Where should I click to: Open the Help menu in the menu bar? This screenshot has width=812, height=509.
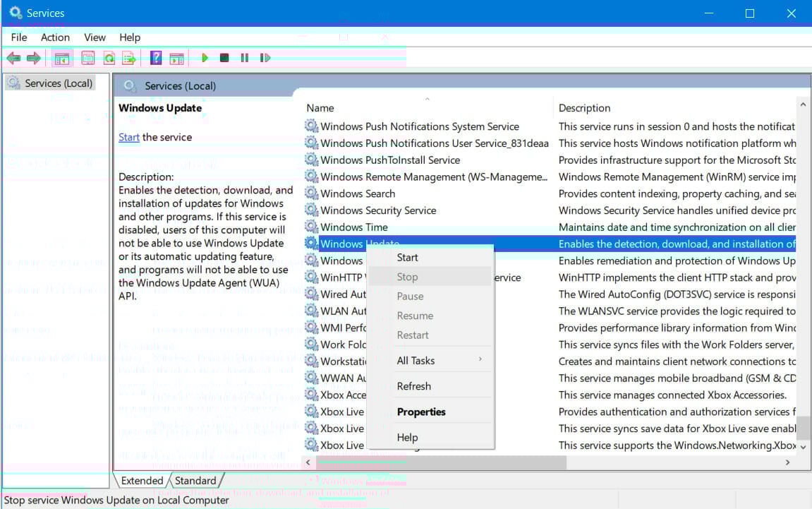coord(130,37)
